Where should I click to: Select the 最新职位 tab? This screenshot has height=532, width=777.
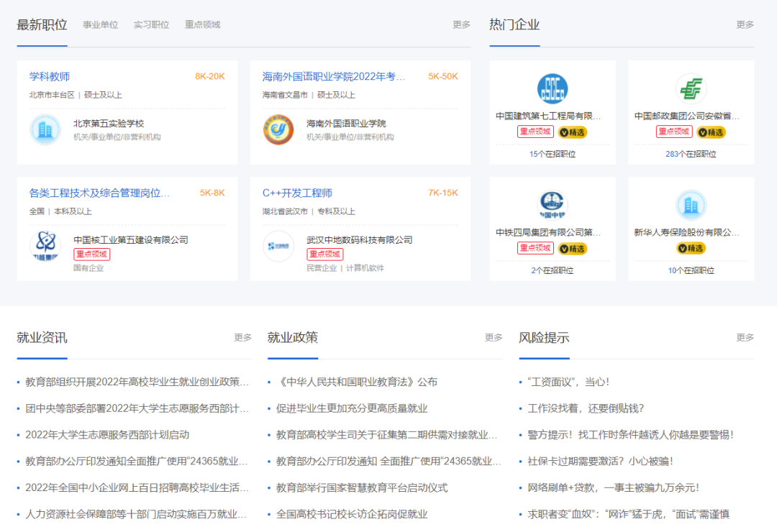point(42,24)
